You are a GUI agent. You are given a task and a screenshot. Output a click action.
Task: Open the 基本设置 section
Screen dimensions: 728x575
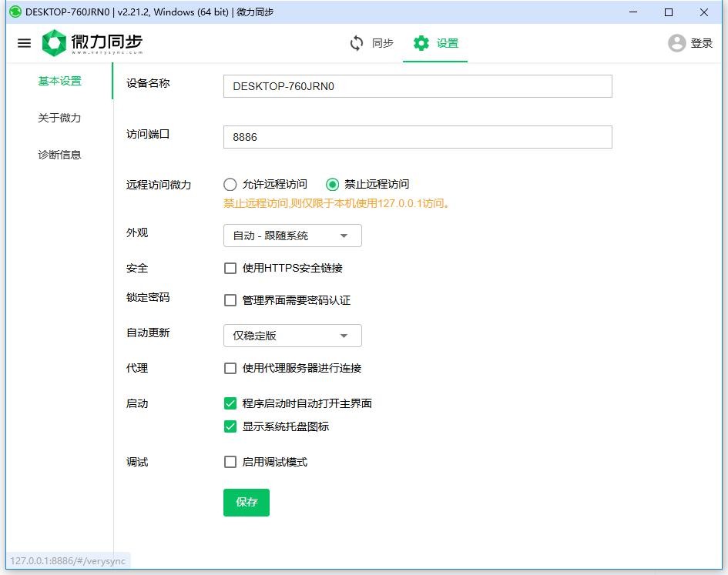coord(59,82)
